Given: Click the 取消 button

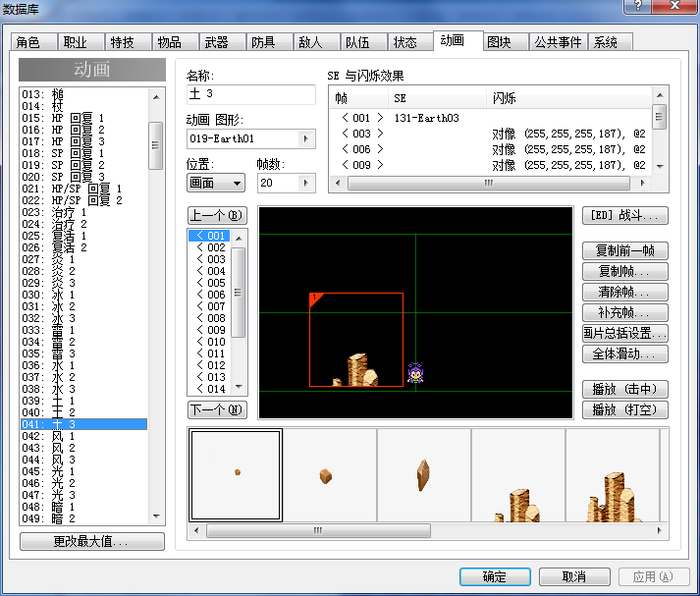Looking at the screenshot, I should click(574, 576).
